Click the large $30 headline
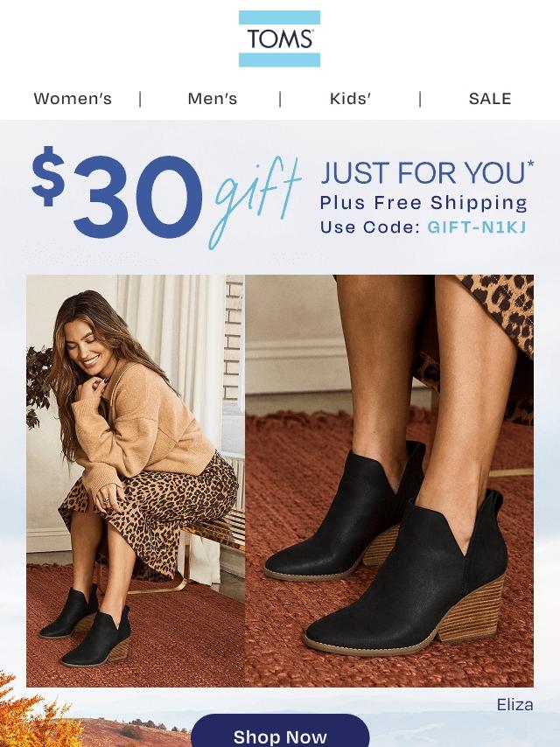This screenshot has width=560, height=747. pyautogui.click(x=116, y=194)
